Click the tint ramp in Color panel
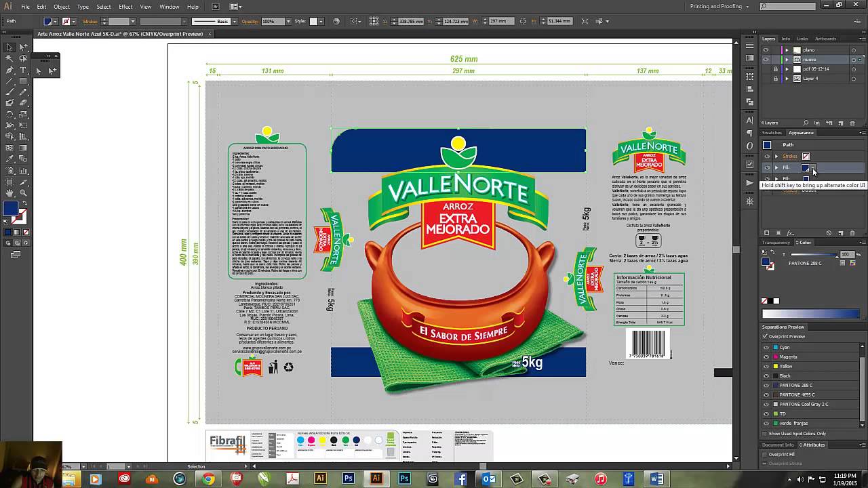The height and width of the screenshot is (488, 868). point(810,314)
